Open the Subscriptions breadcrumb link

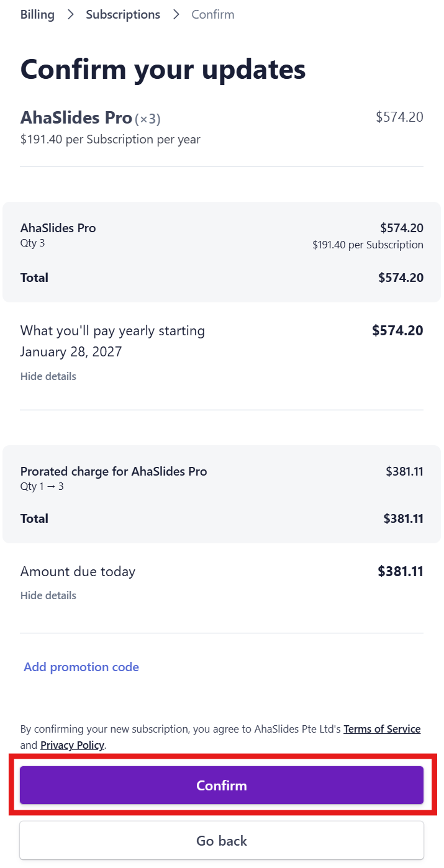tap(122, 14)
